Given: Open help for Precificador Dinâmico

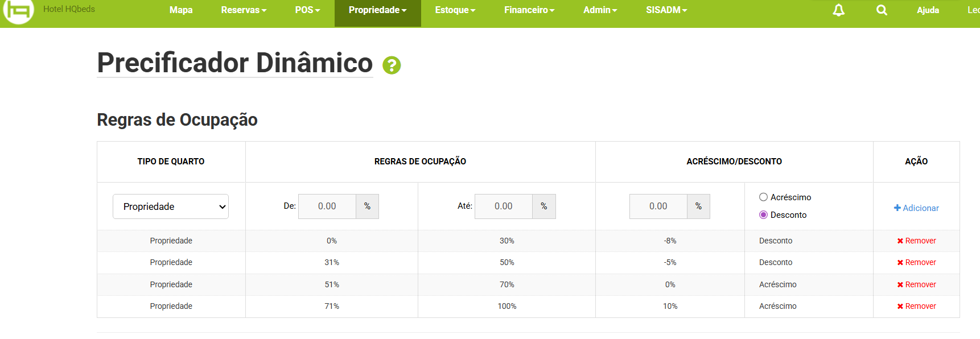Looking at the screenshot, I should click(392, 65).
